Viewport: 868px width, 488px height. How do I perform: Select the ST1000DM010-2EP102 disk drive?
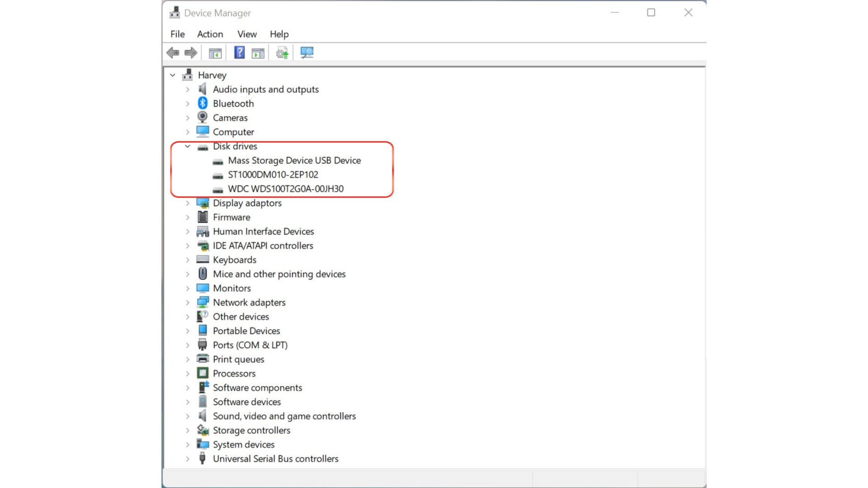[273, 174]
